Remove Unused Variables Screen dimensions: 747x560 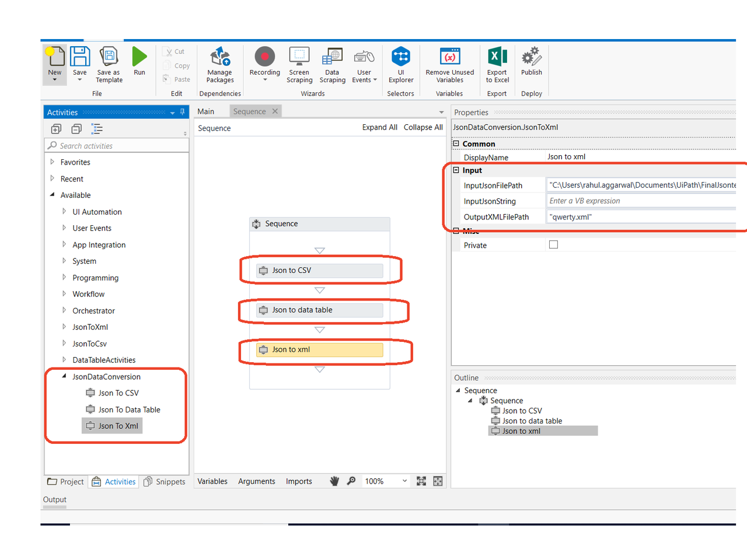(x=449, y=64)
